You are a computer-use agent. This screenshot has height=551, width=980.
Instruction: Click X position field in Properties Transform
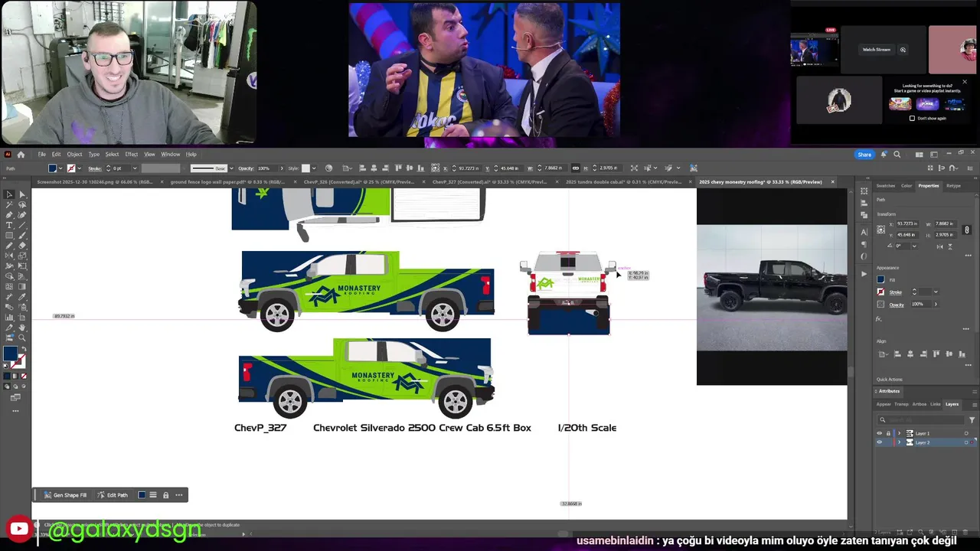[x=907, y=223]
